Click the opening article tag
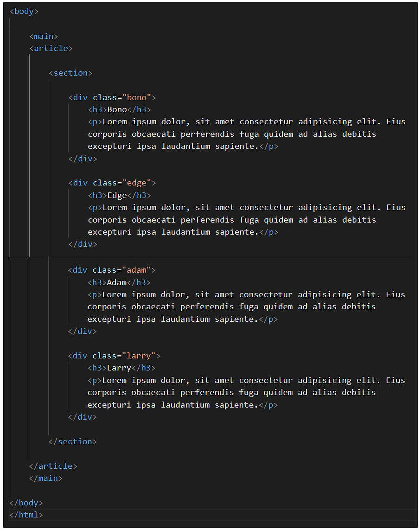Screen dimensions: 420x530 point(51,49)
